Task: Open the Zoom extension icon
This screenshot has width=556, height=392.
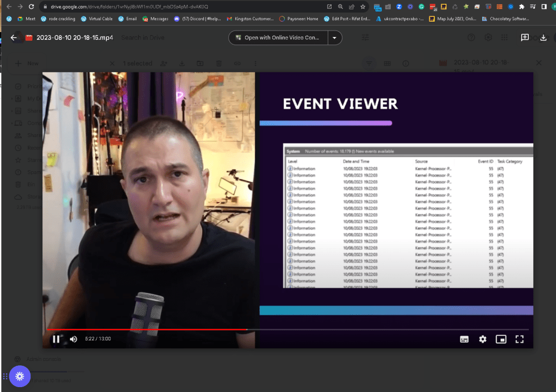Action: point(399,7)
